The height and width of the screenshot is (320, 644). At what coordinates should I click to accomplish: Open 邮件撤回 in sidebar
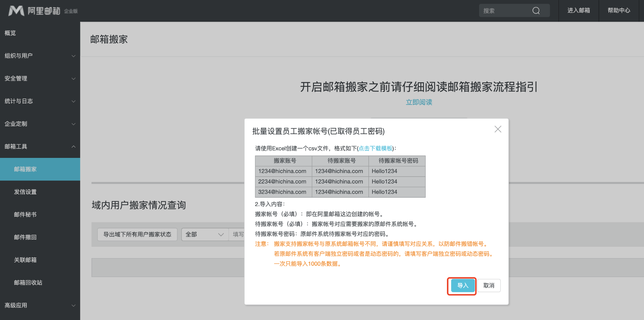coord(40,237)
